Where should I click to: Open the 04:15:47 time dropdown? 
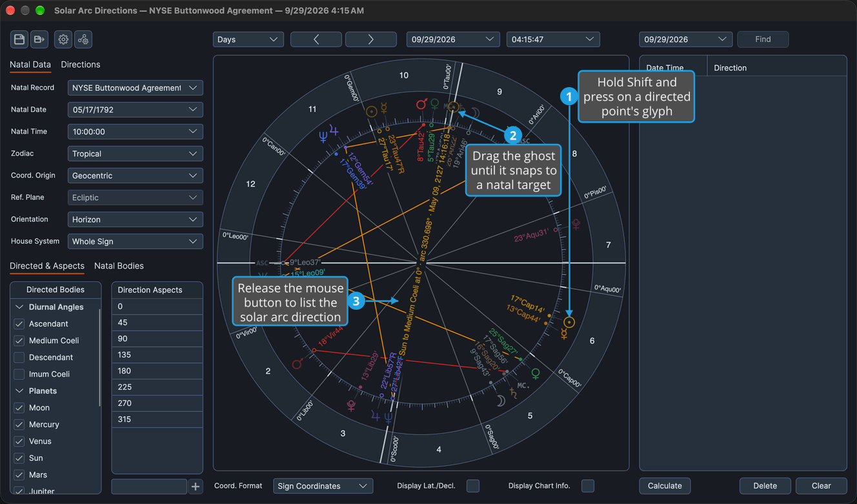[553, 39]
